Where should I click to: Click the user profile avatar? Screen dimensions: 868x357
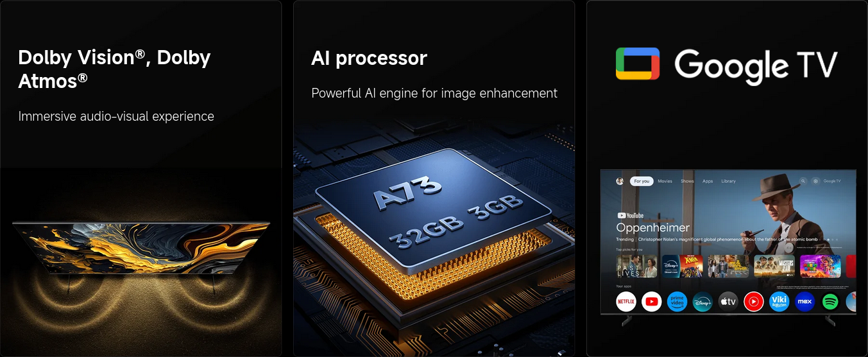click(x=620, y=181)
